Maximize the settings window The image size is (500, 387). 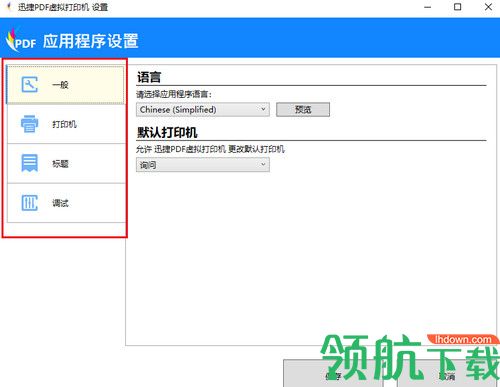pyautogui.click(x=458, y=7)
